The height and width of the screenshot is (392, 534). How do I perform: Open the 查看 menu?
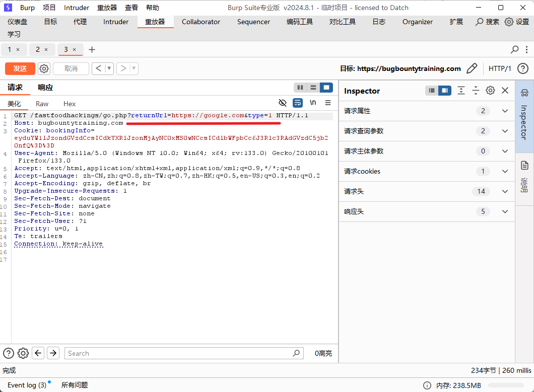131,8
